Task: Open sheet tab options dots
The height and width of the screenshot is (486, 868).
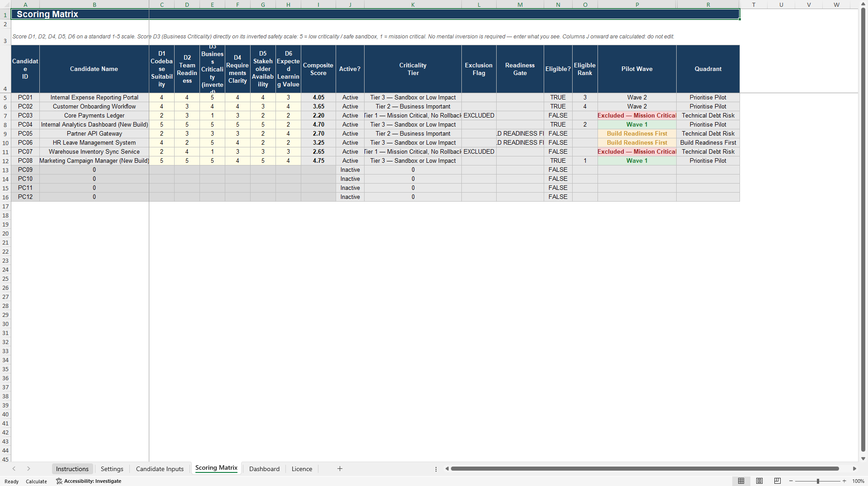Action: point(436,469)
